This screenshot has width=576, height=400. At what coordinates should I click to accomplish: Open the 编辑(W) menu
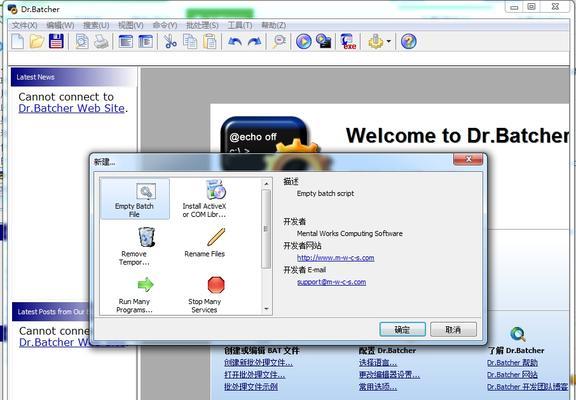click(60, 25)
